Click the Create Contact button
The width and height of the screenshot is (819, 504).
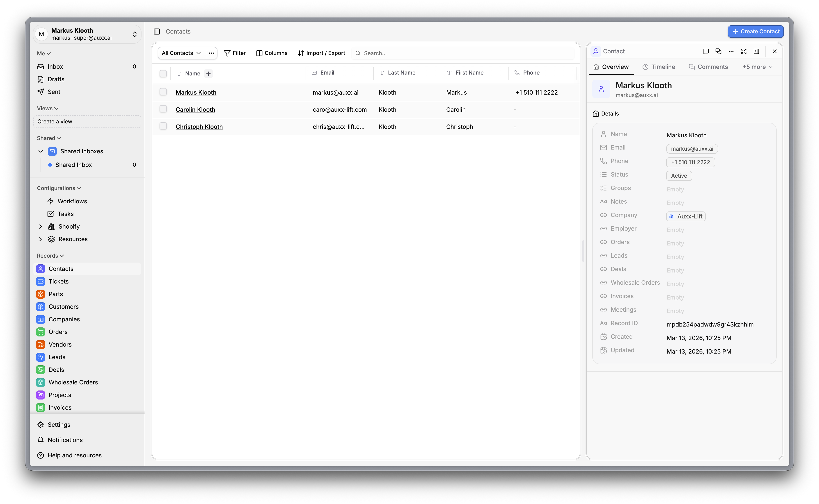(755, 31)
